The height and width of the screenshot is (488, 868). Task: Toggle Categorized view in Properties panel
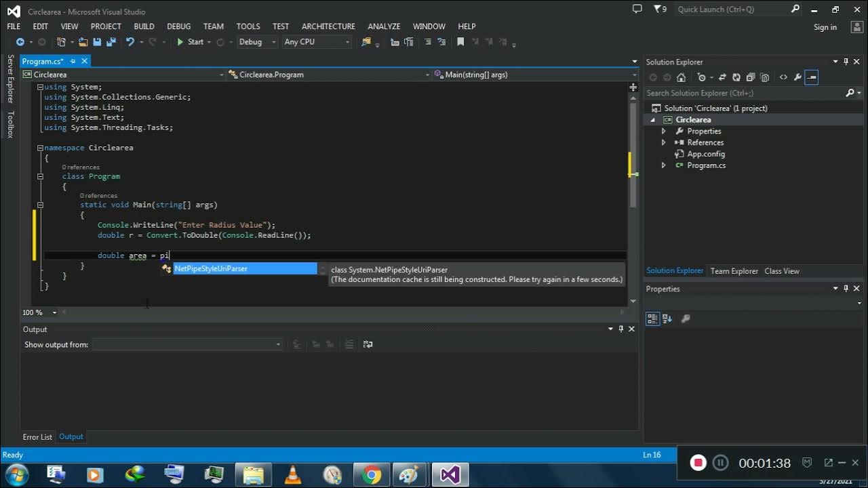coord(653,319)
